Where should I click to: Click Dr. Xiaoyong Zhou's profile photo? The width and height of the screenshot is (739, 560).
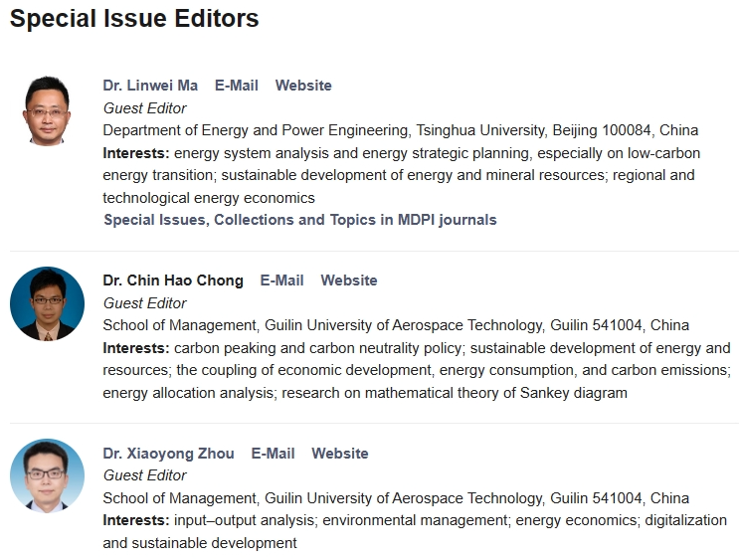click(47, 475)
